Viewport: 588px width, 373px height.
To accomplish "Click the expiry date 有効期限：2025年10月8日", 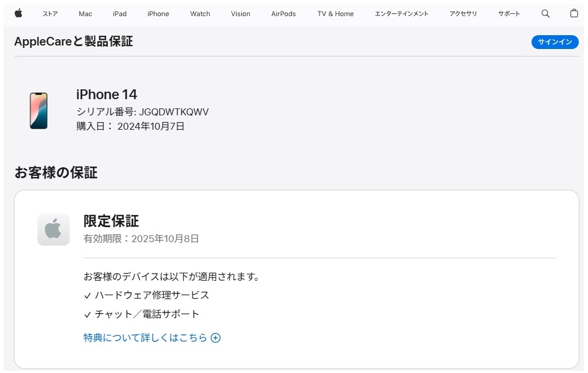I will [x=141, y=239].
